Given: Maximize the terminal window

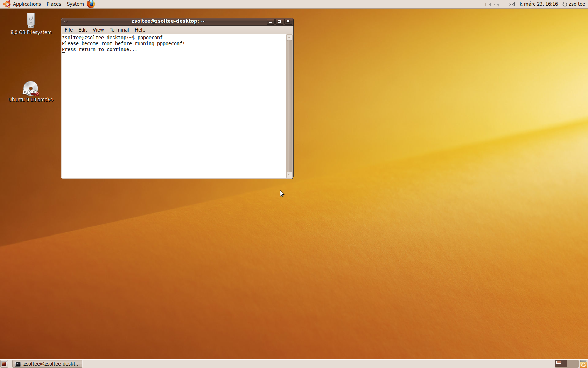Looking at the screenshot, I should click(x=279, y=21).
